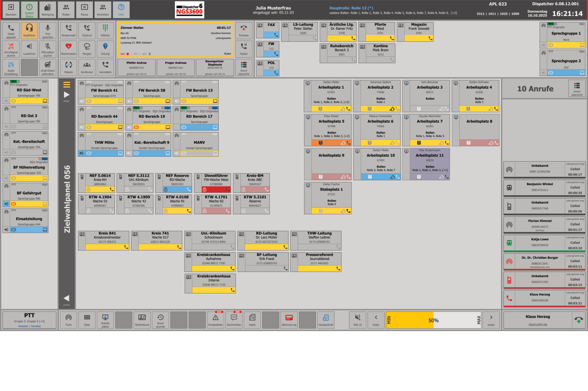The width and height of the screenshot is (588, 391).
Task: Open the Karte map view
Action: [x=252, y=320]
